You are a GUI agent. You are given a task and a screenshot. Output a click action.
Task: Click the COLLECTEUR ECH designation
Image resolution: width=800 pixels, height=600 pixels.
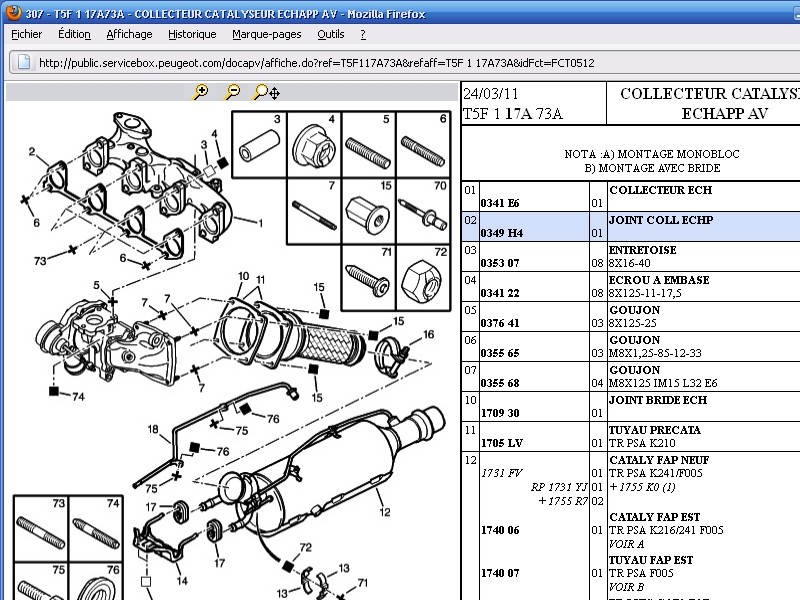(661, 190)
